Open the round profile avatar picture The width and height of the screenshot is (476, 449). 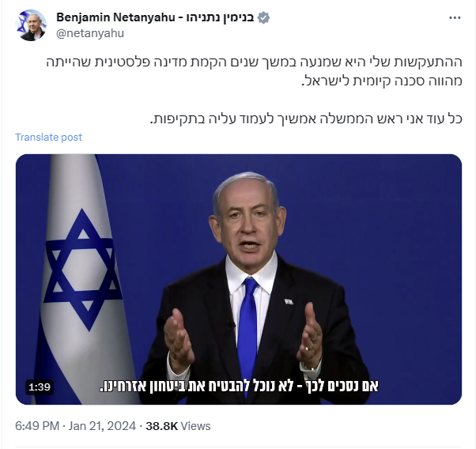tap(31, 25)
